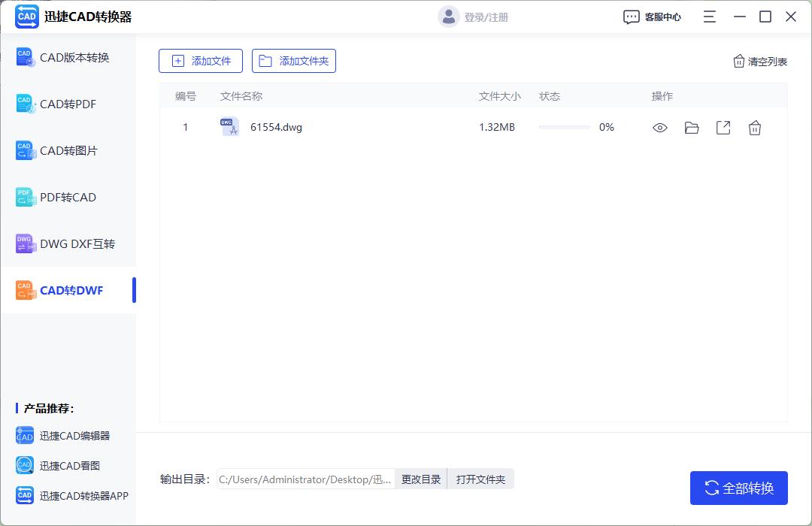
Task: Choose the PDF转CAD option
Action: [x=68, y=197]
